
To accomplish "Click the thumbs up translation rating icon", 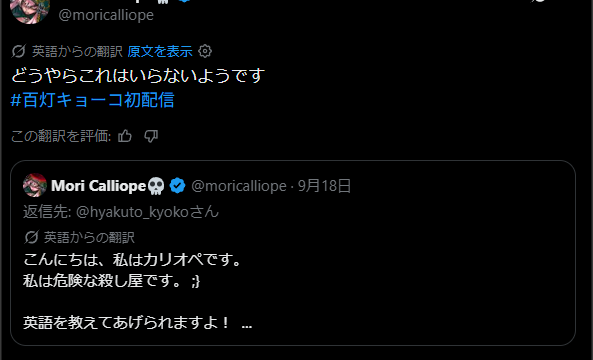I will (x=125, y=136).
